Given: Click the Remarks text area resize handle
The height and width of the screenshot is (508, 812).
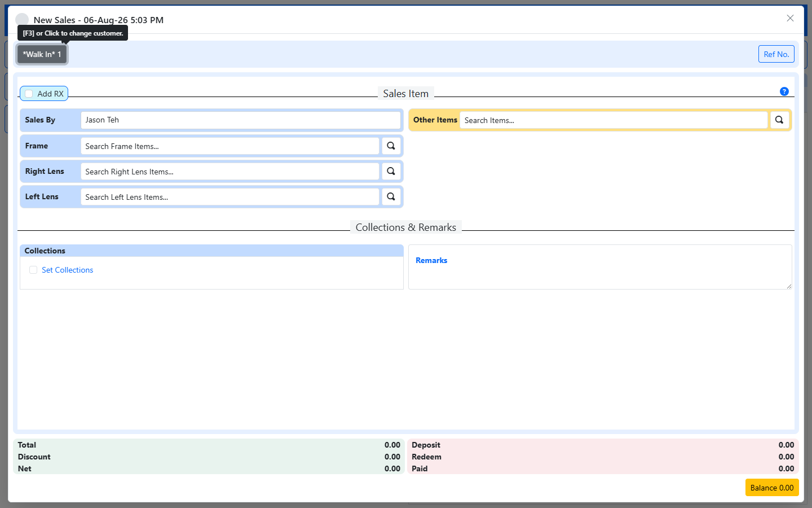Looking at the screenshot, I should 788,286.
